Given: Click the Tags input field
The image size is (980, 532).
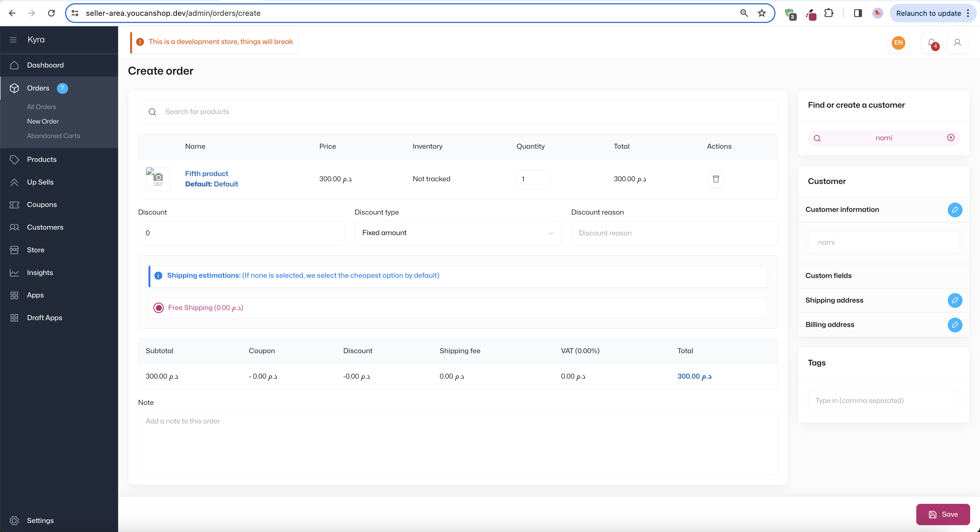Looking at the screenshot, I should [884, 400].
